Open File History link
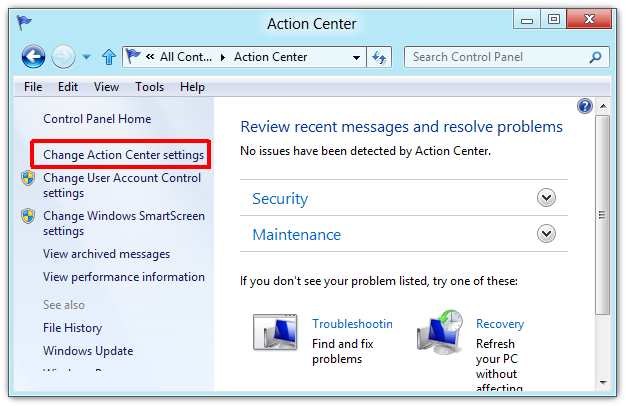This screenshot has height=406, width=626. (72, 328)
